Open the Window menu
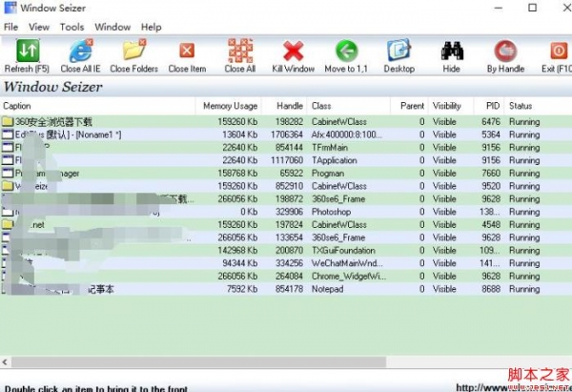The width and height of the screenshot is (572, 392). tap(112, 27)
